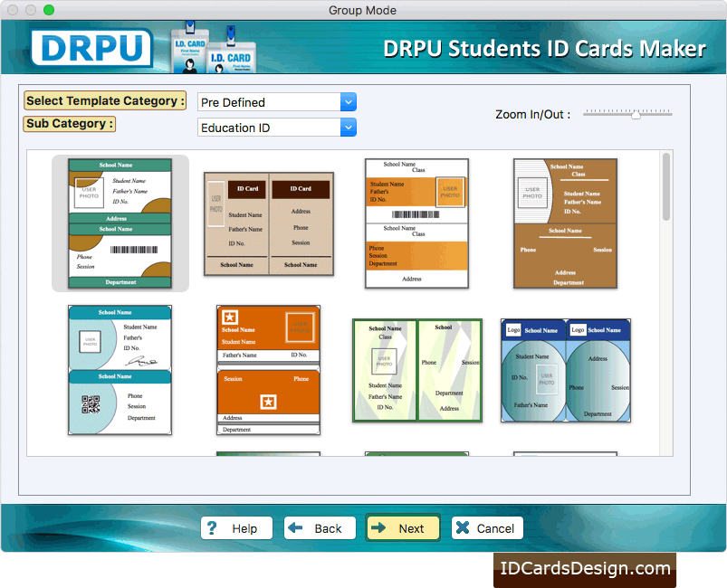Screen dimensions: 727x588
Task: Proceed with the Next button
Action: 403,528
